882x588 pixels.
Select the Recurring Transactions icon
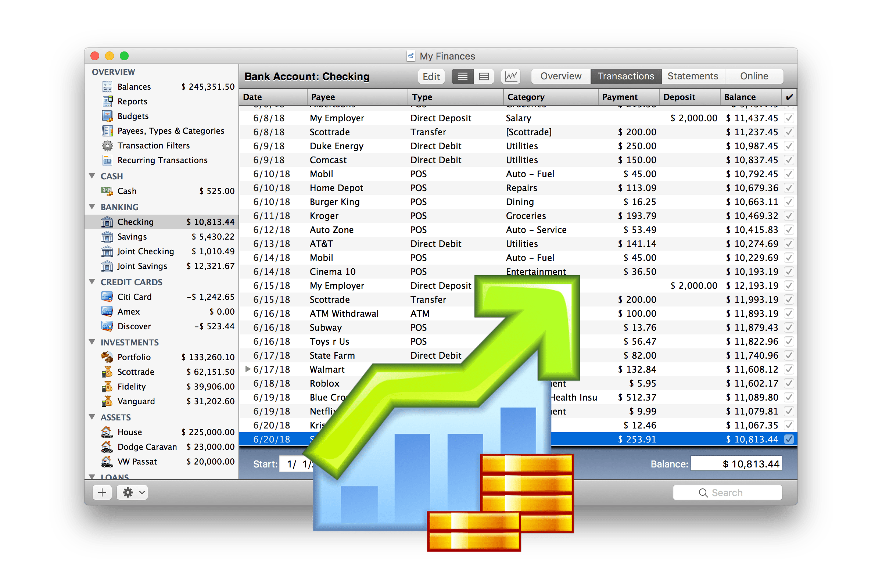108,160
